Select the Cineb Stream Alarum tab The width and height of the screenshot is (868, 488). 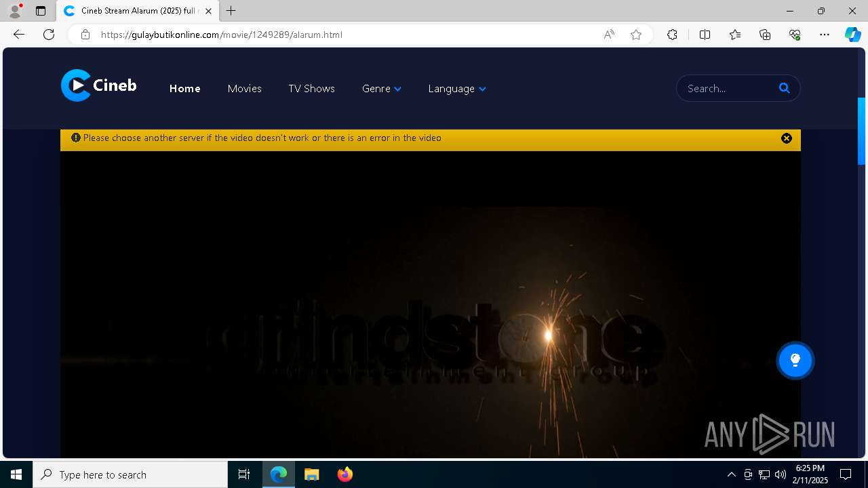138,11
